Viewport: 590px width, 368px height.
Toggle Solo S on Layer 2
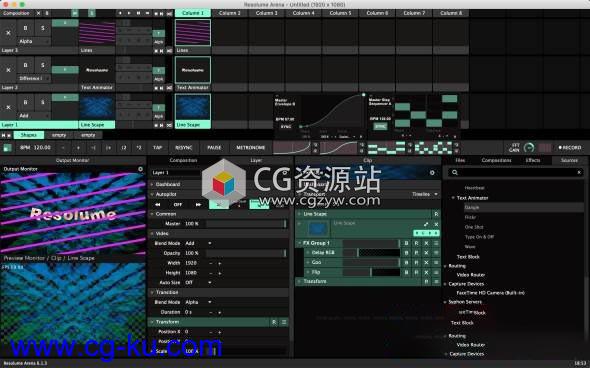click(x=43, y=65)
